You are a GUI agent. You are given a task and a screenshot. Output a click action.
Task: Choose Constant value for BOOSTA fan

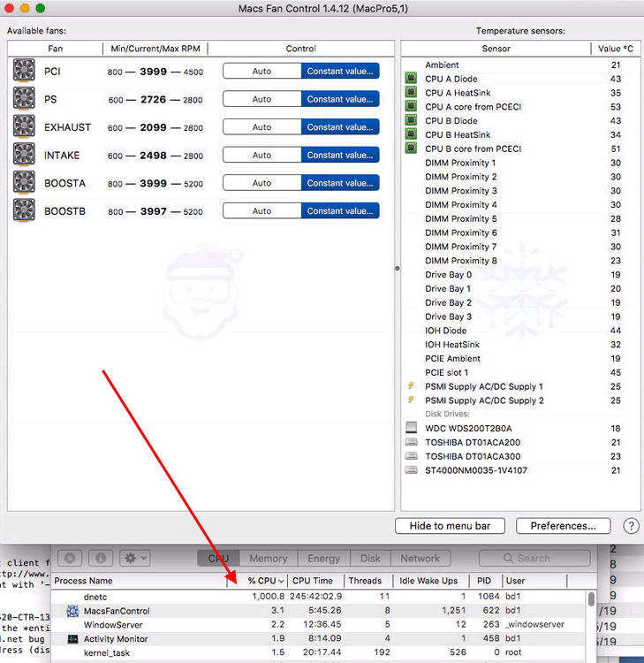coord(340,183)
